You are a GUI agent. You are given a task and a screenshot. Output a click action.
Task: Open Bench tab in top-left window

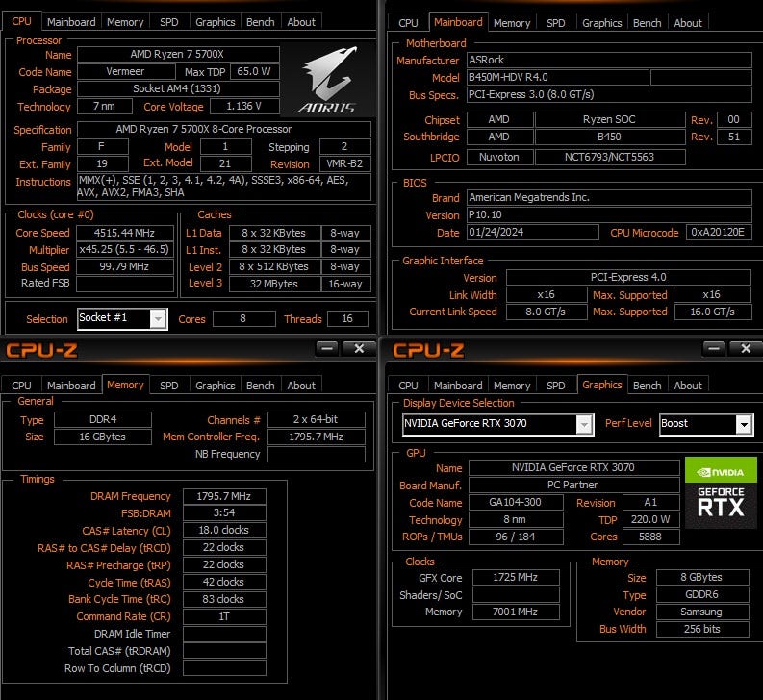click(261, 22)
